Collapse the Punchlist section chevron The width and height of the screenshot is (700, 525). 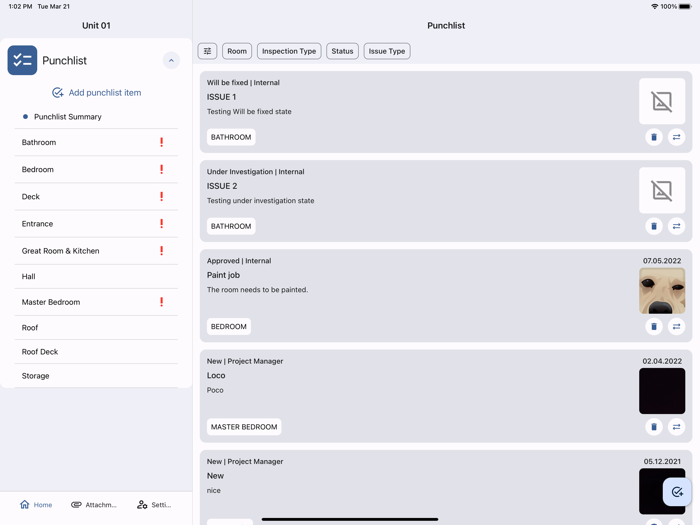pos(171,60)
